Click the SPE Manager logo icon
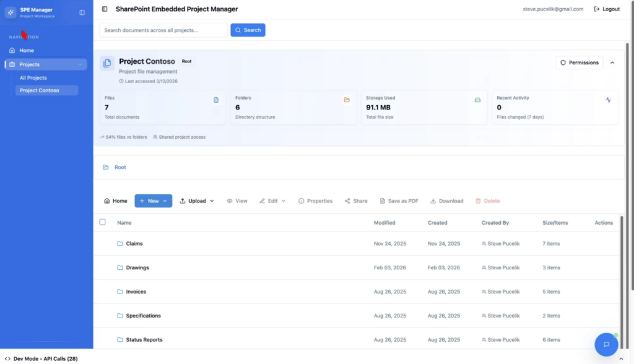Image resolution: width=634 pixels, height=364 pixels. click(11, 12)
